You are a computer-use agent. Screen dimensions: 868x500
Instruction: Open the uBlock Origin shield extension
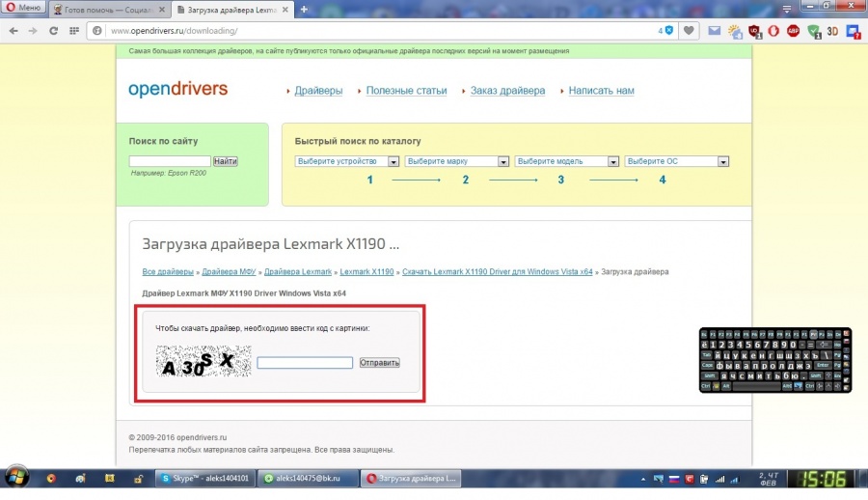754,32
